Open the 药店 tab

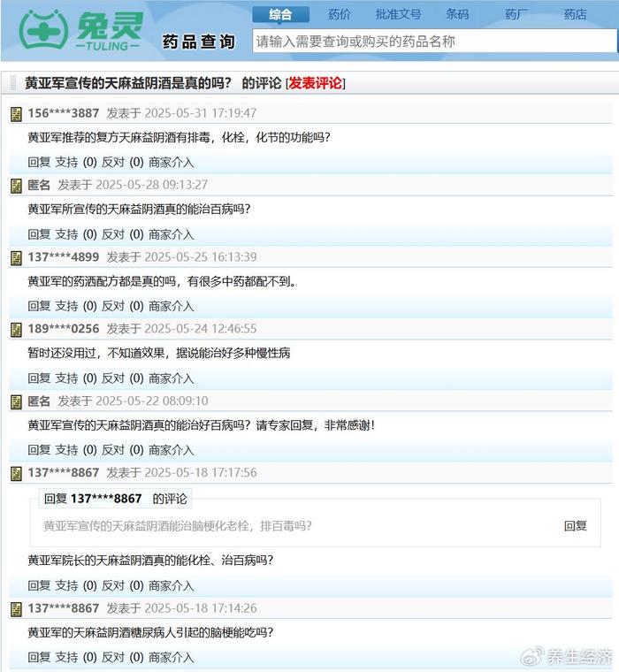[x=575, y=14]
